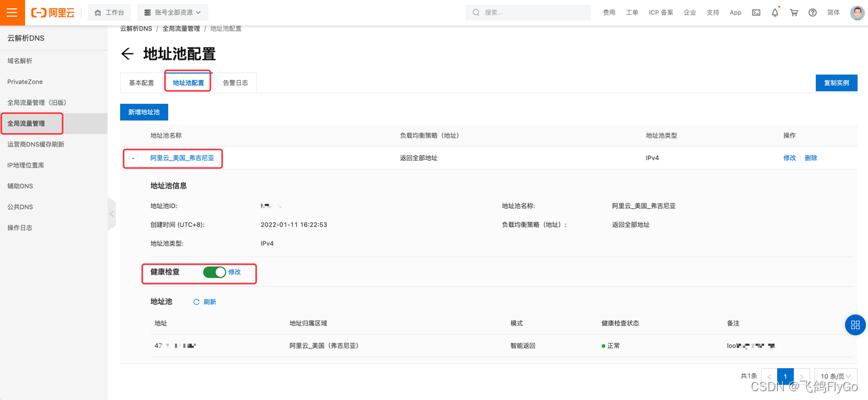Refresh the address pool with 刷新

pos(205,302)
